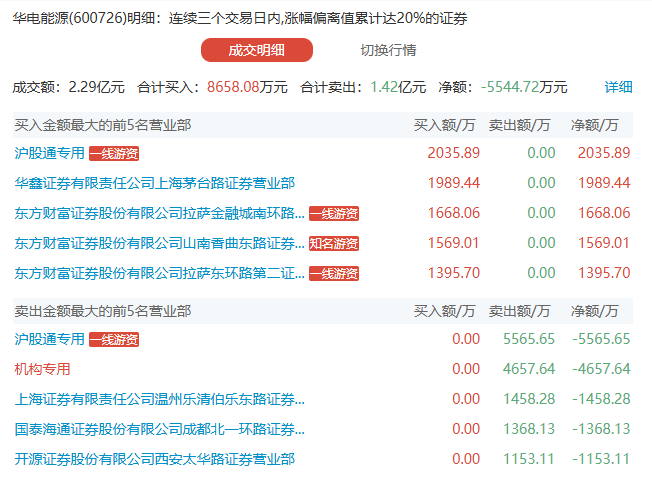Click 一线游资 tag on 拉萨金融城南环路 row
Screen dimensions: 652x478
click(334, 214)
